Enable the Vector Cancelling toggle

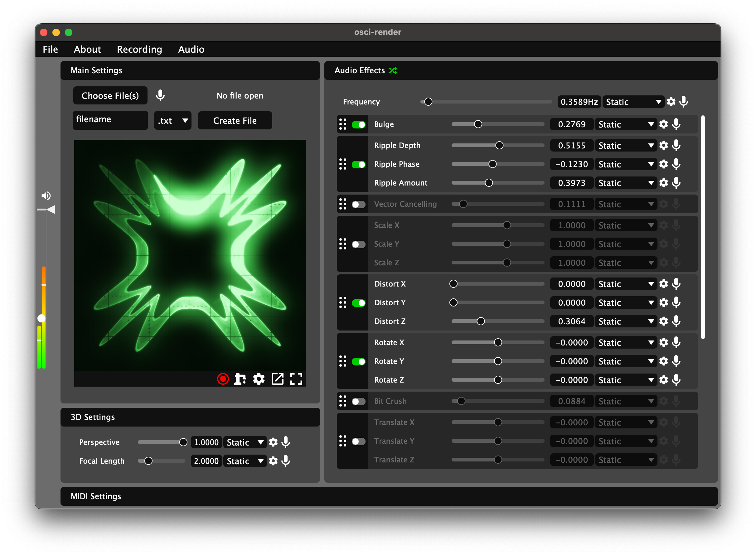359,204
